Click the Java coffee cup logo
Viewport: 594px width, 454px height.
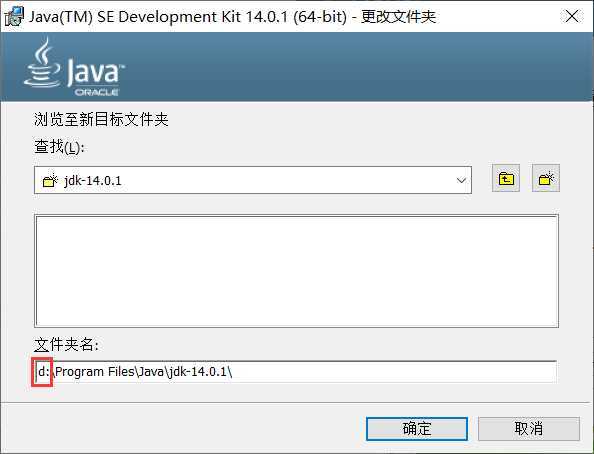point(42,63)
